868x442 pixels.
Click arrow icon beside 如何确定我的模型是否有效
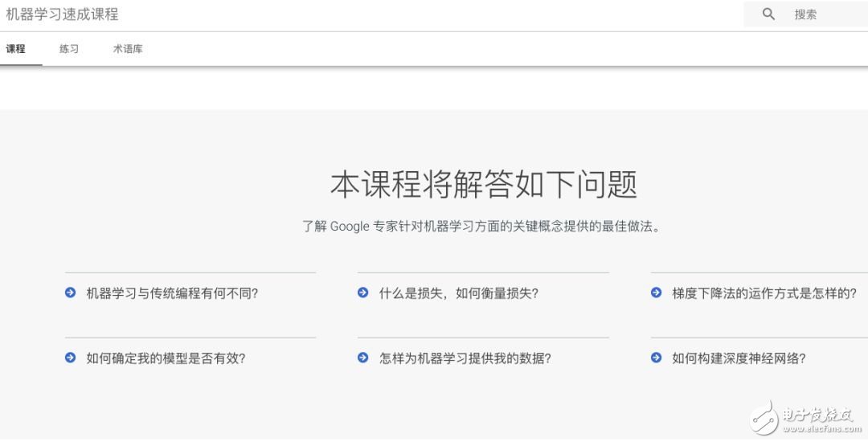pyautogui.click(x=71, y=358)
